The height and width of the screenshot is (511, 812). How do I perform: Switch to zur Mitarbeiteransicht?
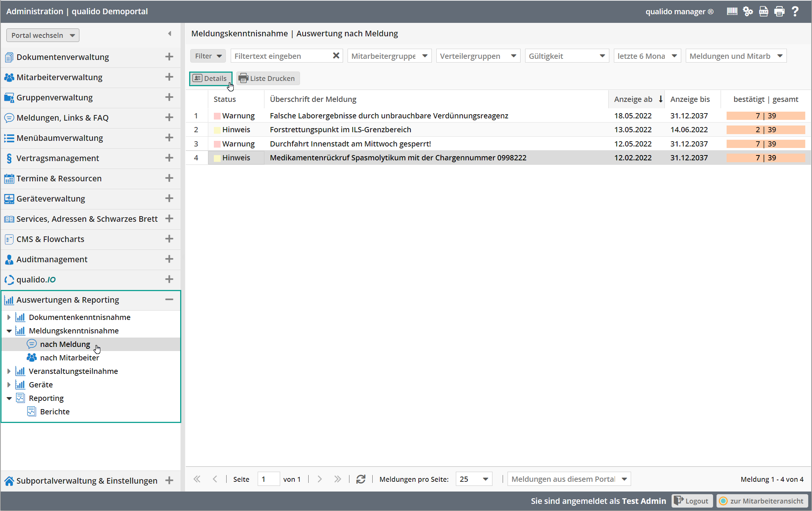click(x=762, y=501)
